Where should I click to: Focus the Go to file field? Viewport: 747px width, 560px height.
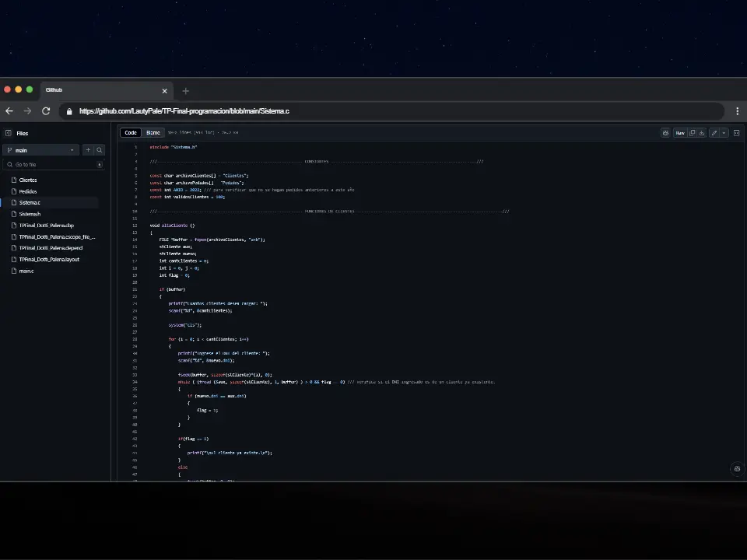[x=54, y=164]
